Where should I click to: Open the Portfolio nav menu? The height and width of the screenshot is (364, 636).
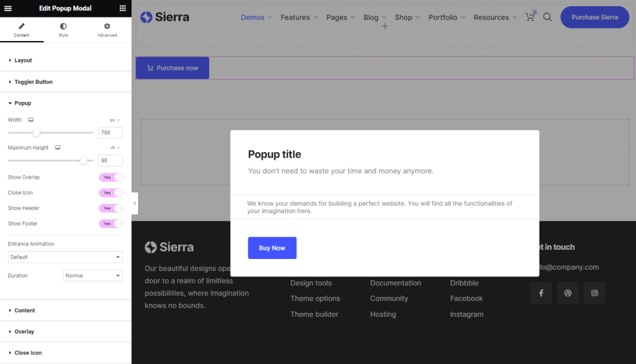point(447,17)
